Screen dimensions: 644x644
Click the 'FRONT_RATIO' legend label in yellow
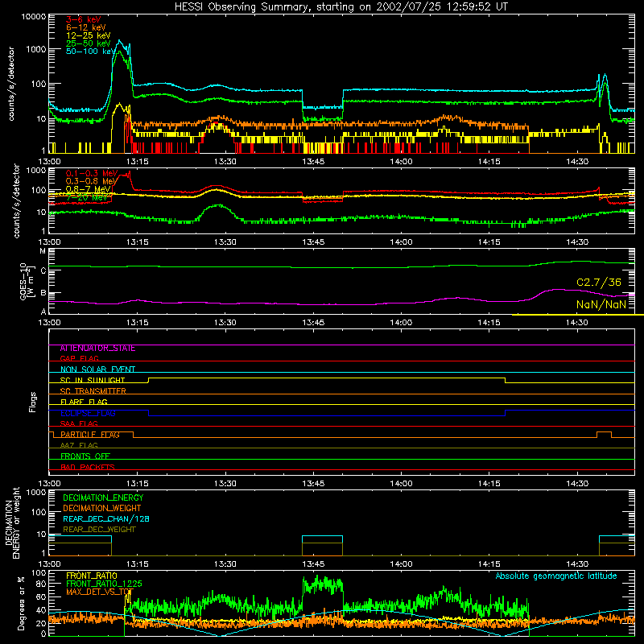[x=92, y=576]
